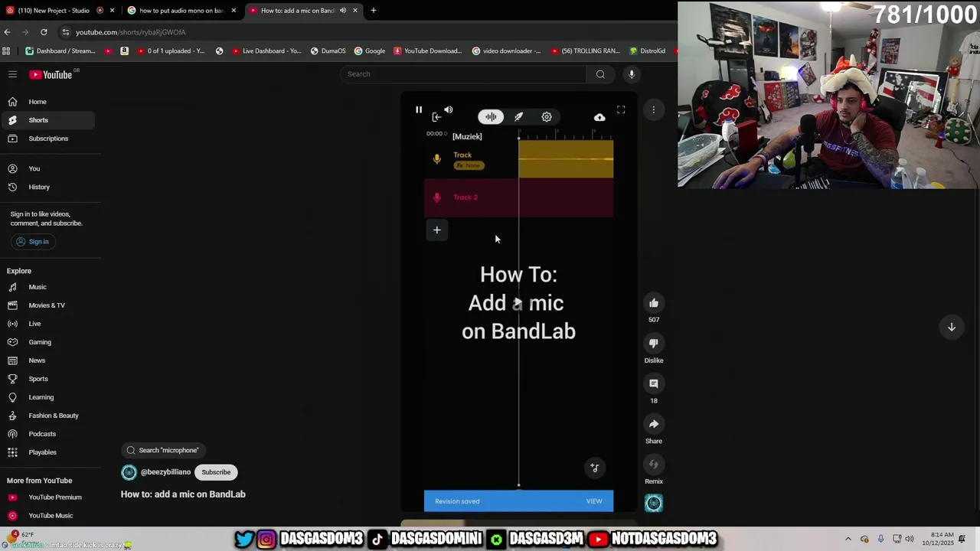Open the DistroKid bookmark
This screenshot has width=980, height=551.
coord(647,51)
